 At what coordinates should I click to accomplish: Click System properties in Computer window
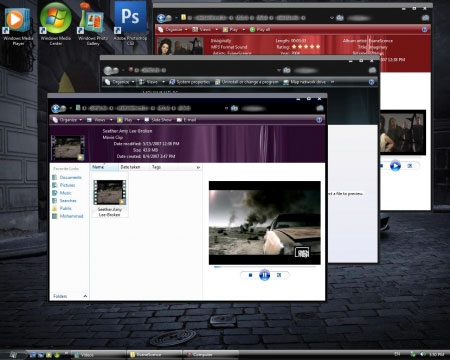pyautogui.click(x=190, y=82)
